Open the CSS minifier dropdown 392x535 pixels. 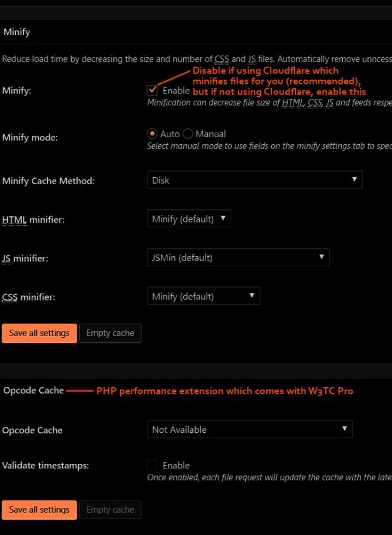[x=203, y=296]
